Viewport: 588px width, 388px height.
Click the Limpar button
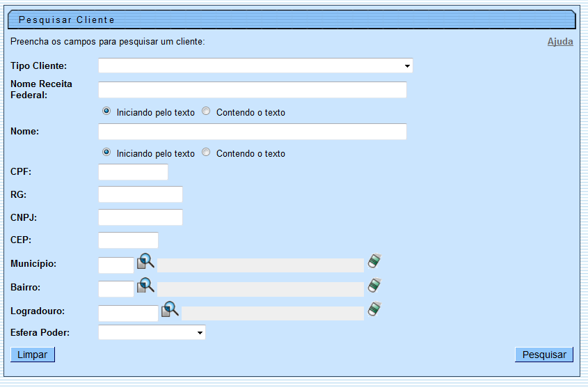[x=33, y=355]
